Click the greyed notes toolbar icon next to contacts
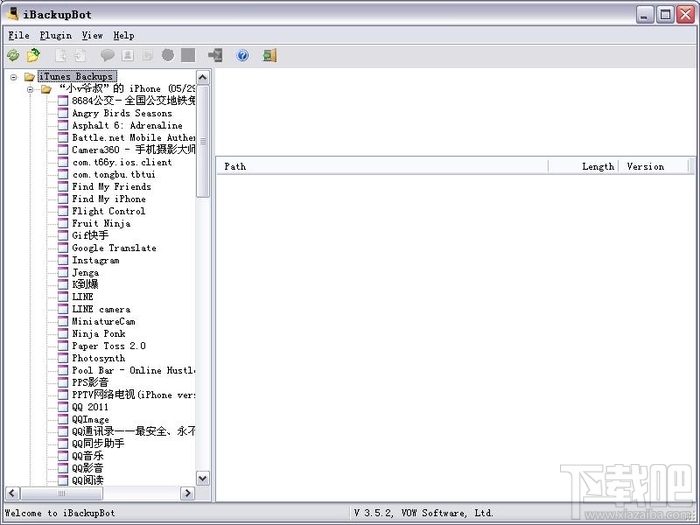 [x=147, y=55]
